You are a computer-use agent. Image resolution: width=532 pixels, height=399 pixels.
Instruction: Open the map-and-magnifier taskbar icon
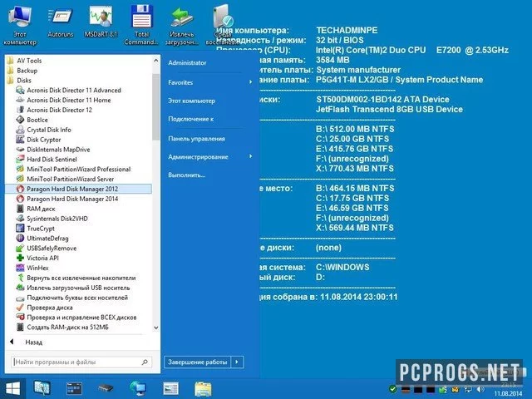(42, 388)
